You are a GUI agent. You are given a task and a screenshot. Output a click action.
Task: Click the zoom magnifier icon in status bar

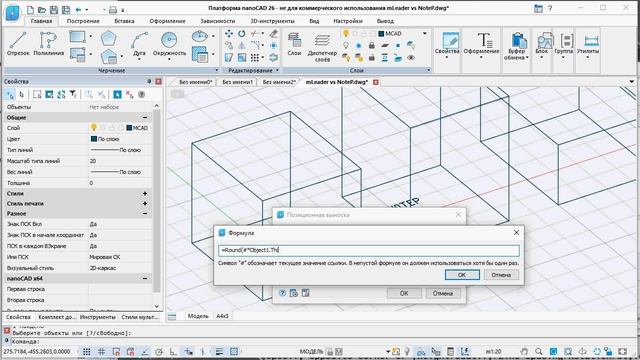click(x=539, y=351)
